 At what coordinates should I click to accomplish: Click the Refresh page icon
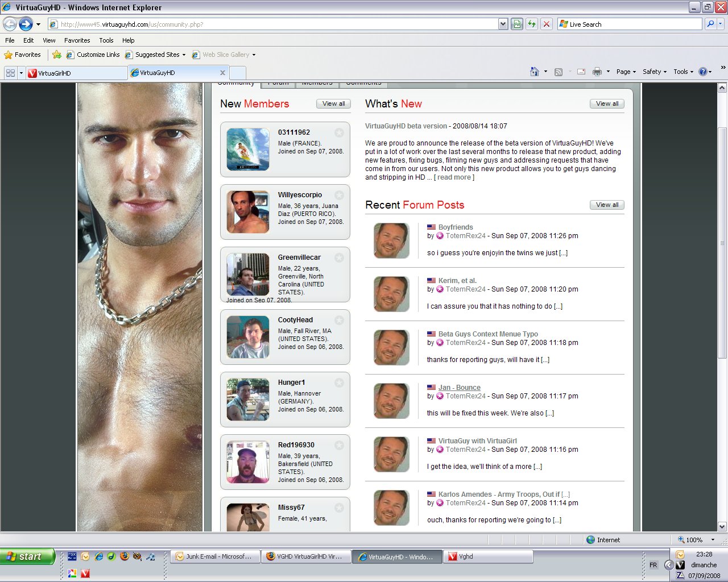click(532, 24)
